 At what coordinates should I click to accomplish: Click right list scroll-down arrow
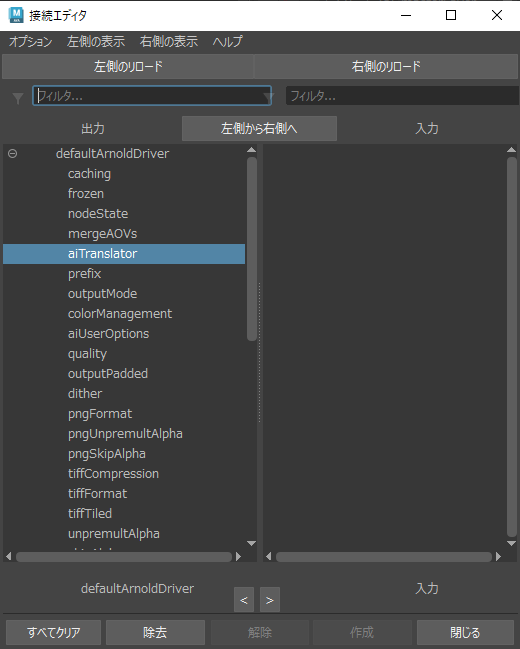(x=511, y=543)
